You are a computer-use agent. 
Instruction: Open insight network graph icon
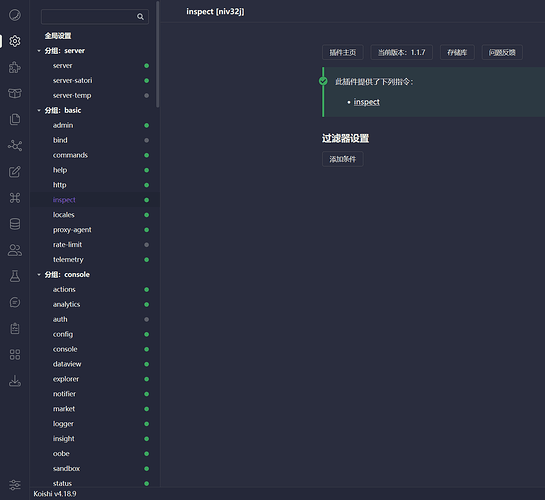15,145
